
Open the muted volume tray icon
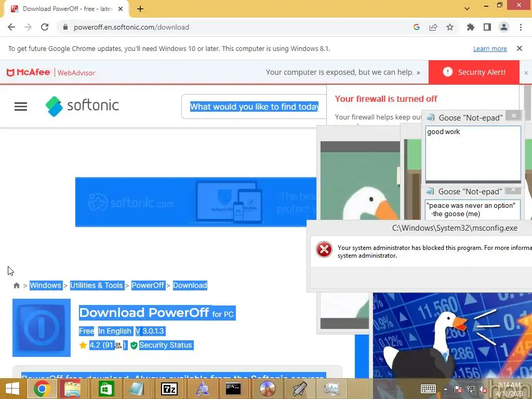point(483,389)
